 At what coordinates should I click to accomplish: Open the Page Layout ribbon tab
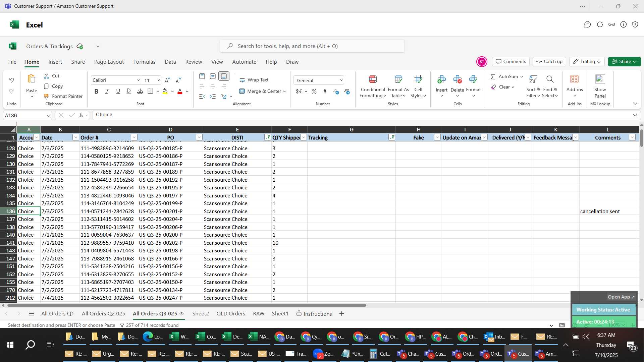109,62
